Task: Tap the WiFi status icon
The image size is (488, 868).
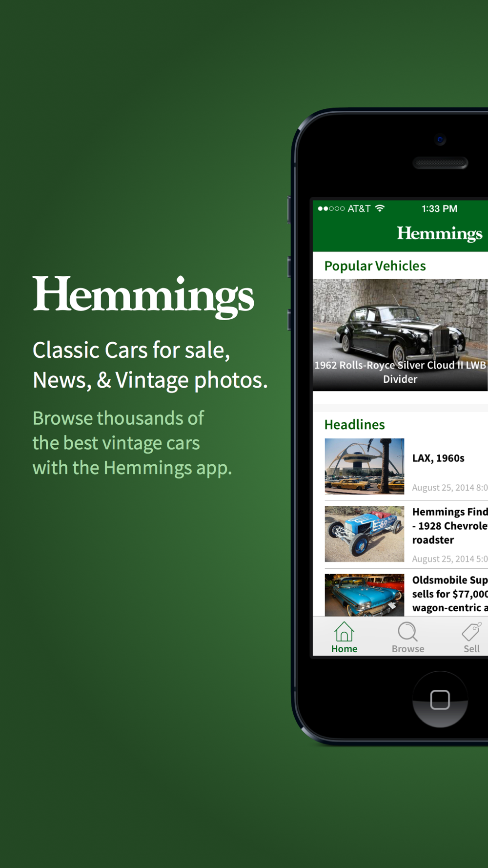Action: (x=380, y=208)
